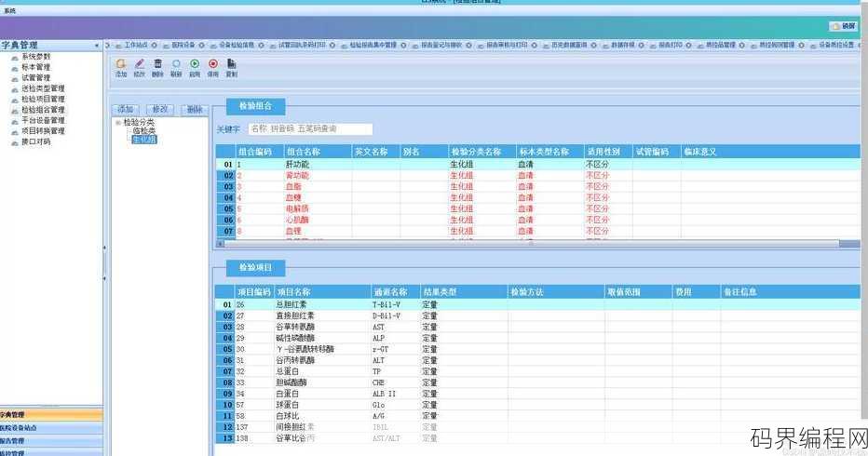Close the 数据存根 tab with its circle icon

tap(641, 45)
